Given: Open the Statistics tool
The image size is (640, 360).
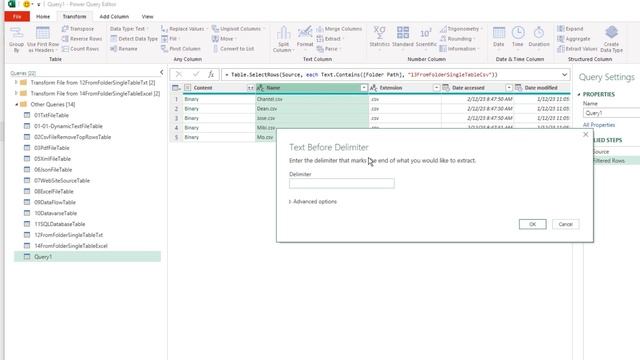Looking at the screenshot, I should 380,39.
